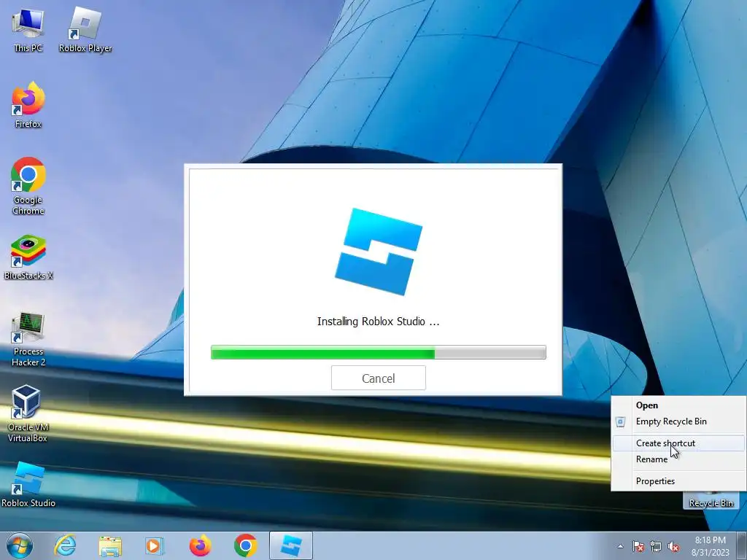Open Properties from context menu
This screenshot has height=560, width=747.
pyautogui.click(x=679, y=481)
